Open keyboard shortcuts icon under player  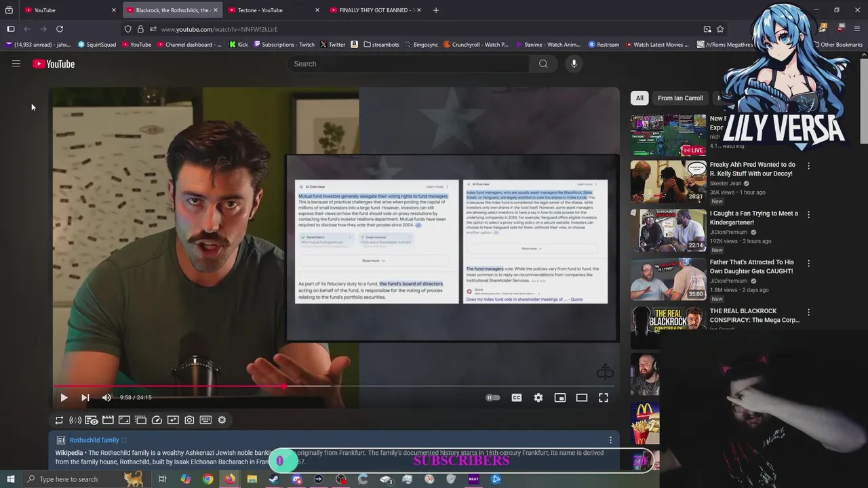(x=205, y=420)
